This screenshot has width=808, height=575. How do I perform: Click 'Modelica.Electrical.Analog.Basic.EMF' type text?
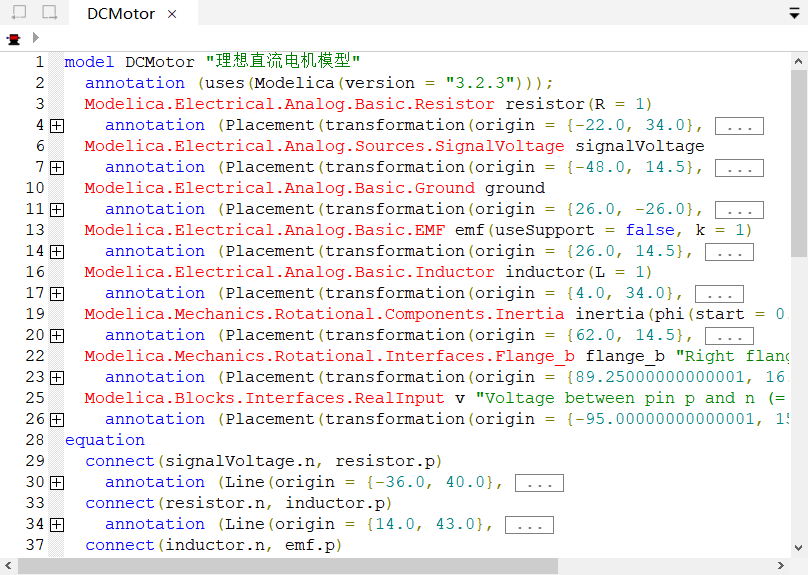[x=265, y=230]
